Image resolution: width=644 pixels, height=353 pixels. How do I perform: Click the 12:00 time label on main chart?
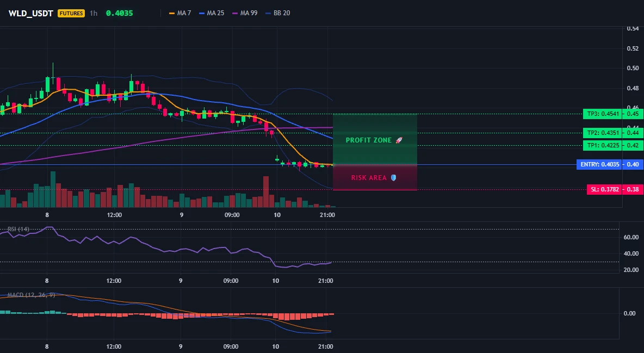tap(114, 215)
